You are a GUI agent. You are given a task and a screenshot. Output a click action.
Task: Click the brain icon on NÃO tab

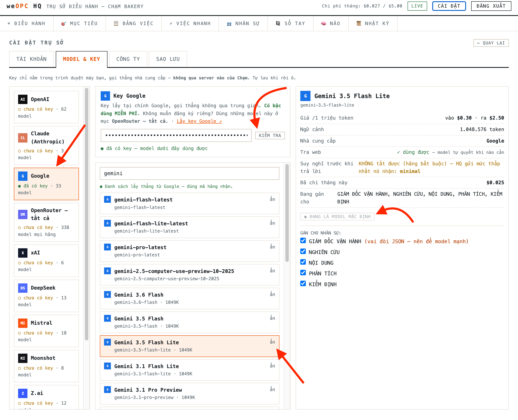click(323, 23)
